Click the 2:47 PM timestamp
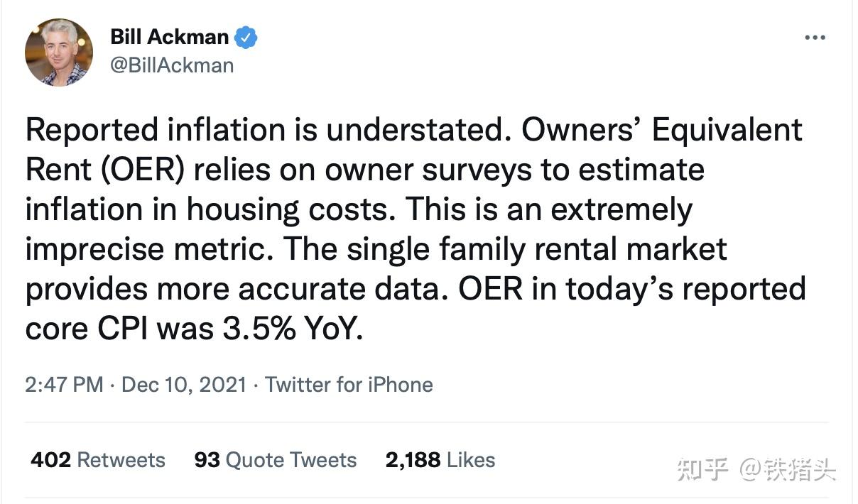The image size is (858, 504). pos(65,385)
